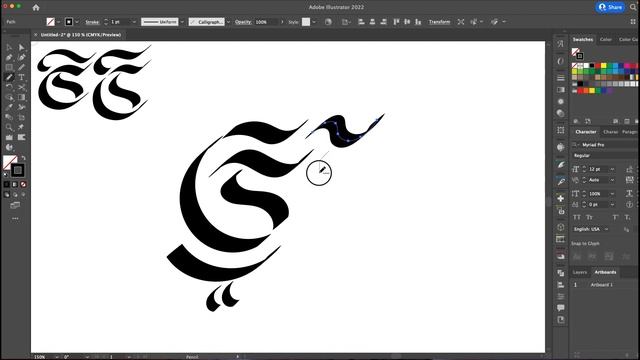The image size is (640, 360).
Task: Select Untitled-2 document tab
Action: pyautogui.click(x=81, y=35)
